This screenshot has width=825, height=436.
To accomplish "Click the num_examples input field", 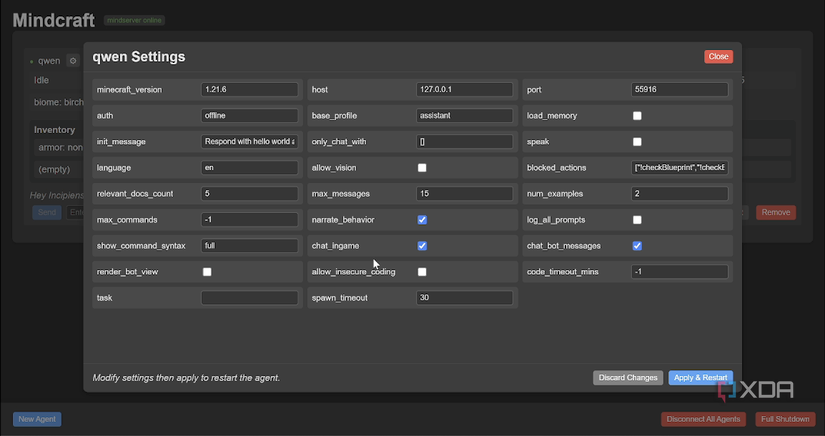I will 679,194.
